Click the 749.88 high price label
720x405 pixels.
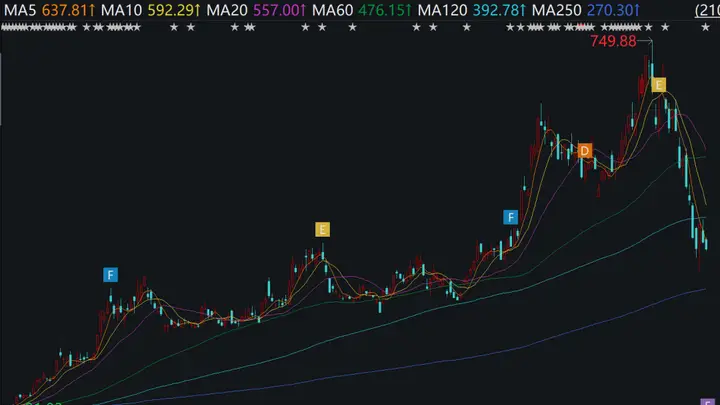tap(613, 41)
